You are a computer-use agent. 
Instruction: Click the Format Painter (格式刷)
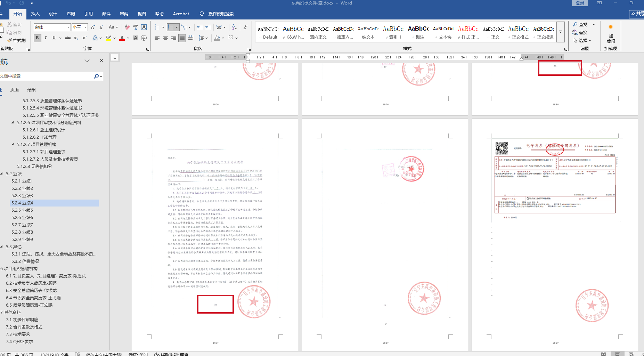click(16, 40)
